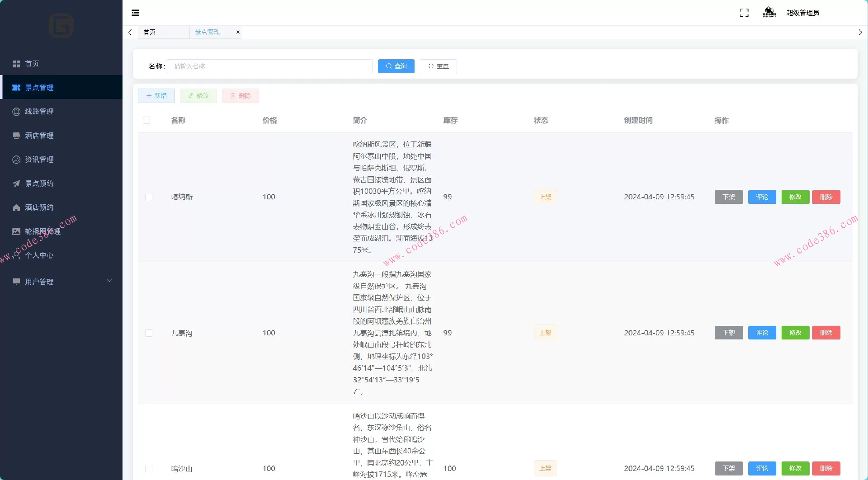868x480 pixels.
Task: Open 酒店管理 in the sidebar
Action: click(x=39, y=136)
